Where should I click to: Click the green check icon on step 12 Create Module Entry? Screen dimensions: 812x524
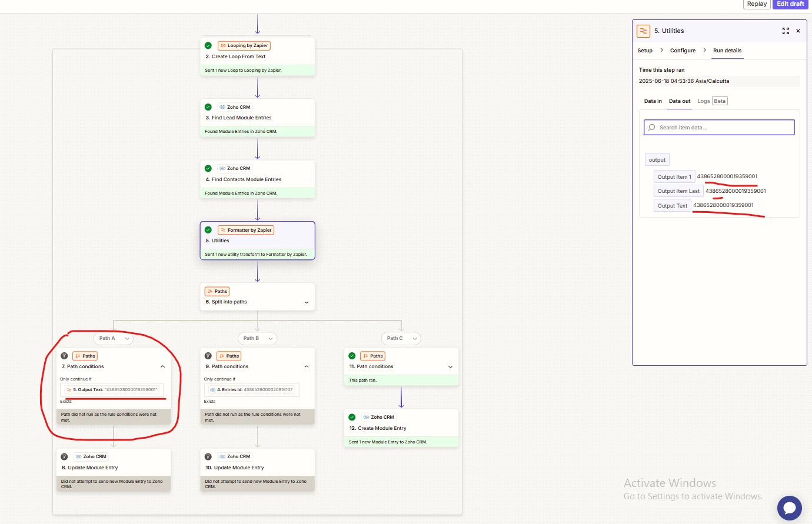coord(352,417)
